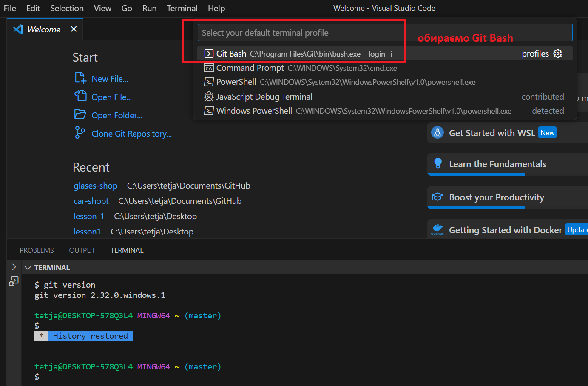Open the Run menu
The height and width of the screenshot is (386, 588).
(149, 8)
